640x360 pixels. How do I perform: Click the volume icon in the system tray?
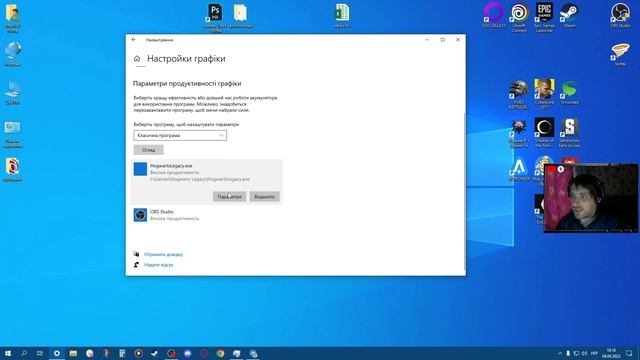click(x=584, y=353)
